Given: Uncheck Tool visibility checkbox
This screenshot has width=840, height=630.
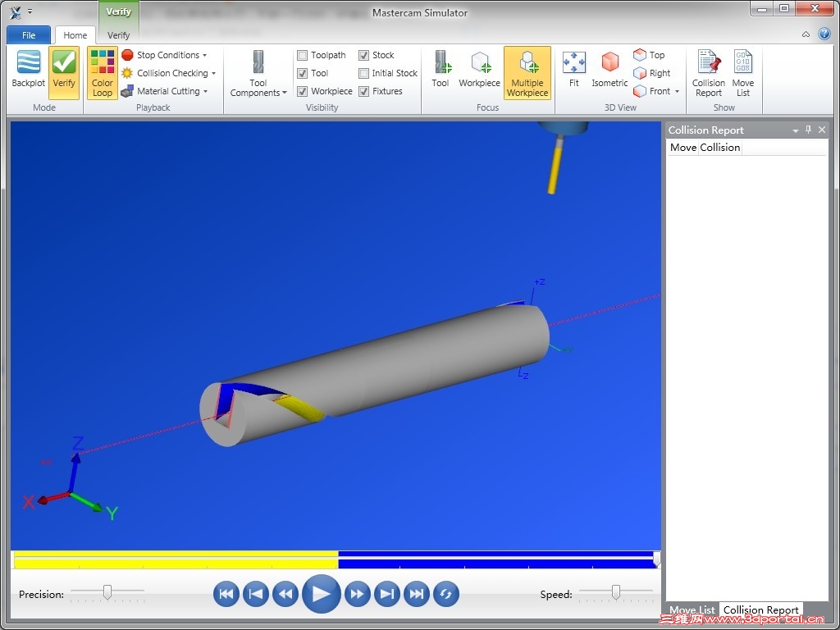Looking at the screenshot, I should [302, 73].
